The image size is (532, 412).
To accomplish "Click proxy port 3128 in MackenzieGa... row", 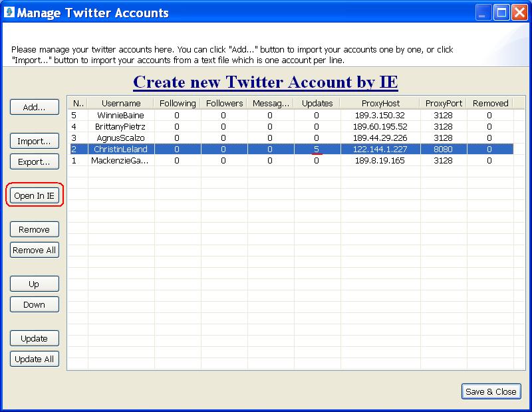I will pyautogui.click(x=443, y=160).
